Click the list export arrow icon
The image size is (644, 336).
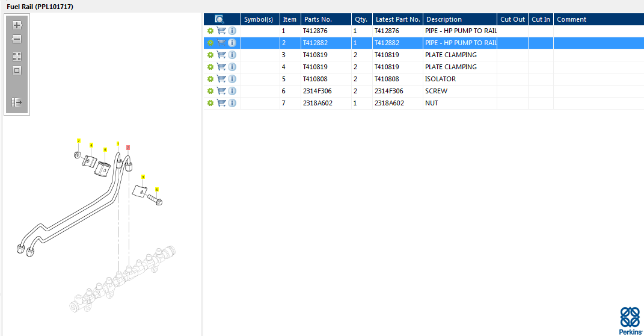[17, 102]
